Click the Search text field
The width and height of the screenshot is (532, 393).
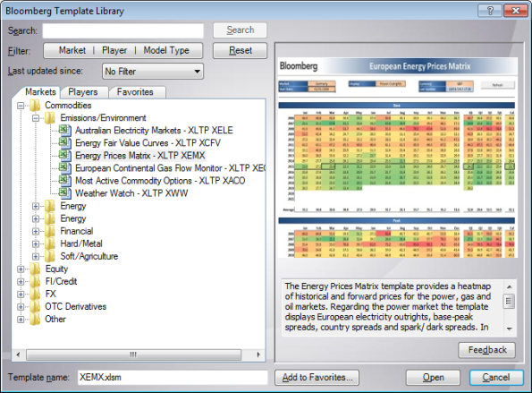click(122, 30)
